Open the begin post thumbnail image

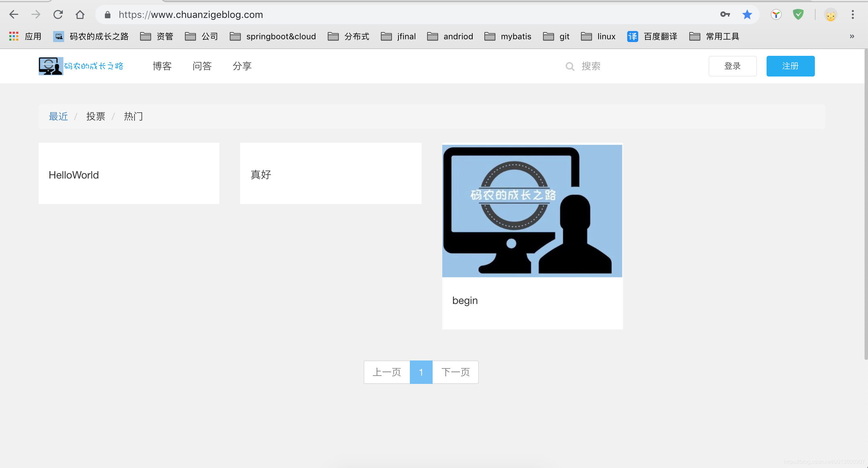point(532,211)
